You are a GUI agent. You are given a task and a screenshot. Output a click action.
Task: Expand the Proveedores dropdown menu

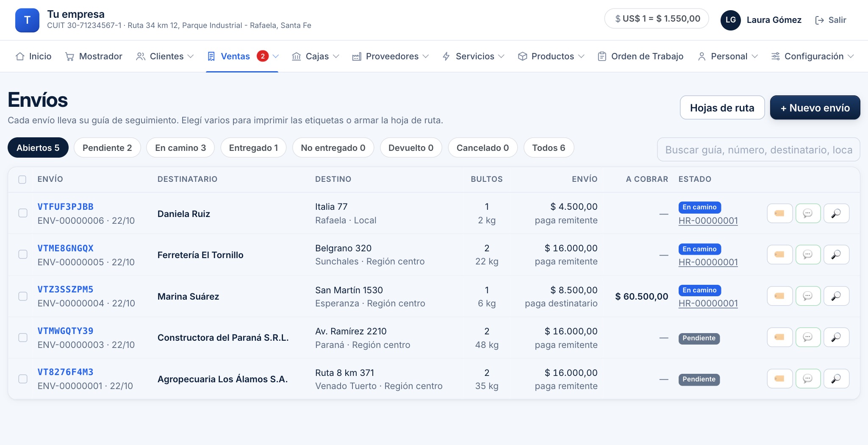tap(426, 56)
